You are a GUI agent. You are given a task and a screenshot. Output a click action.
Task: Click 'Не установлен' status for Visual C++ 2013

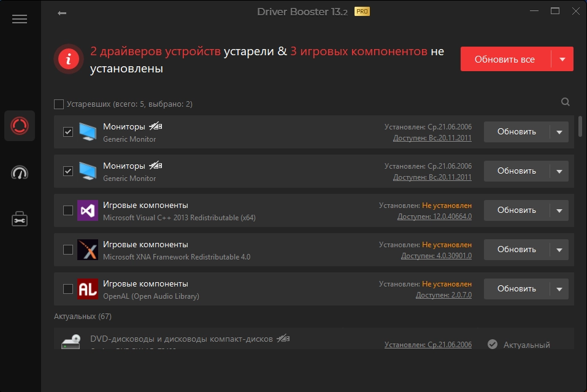coord(447,206)
